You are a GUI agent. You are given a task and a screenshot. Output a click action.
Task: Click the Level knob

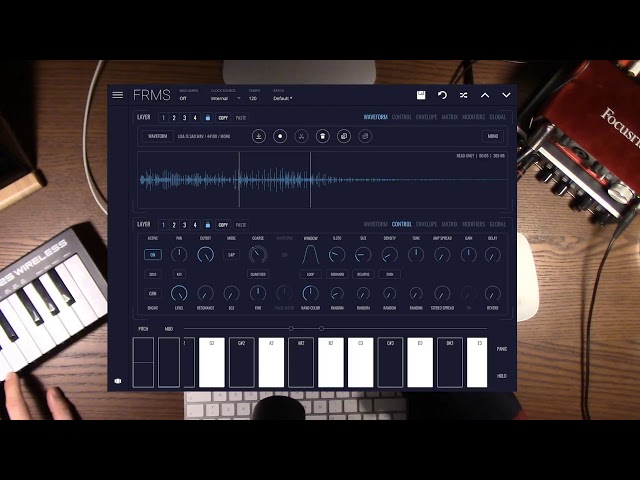tap(179, 293)
